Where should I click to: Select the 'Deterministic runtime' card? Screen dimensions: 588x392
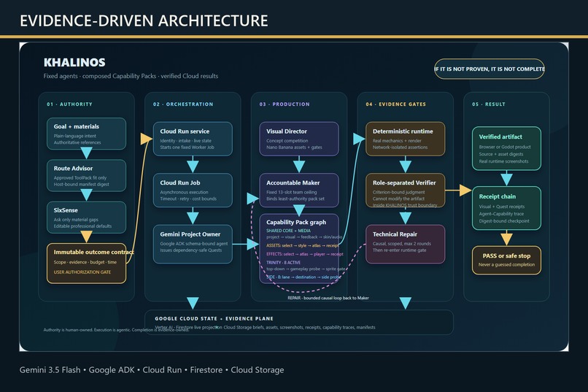pyautogui.click(x=406, y=139)
